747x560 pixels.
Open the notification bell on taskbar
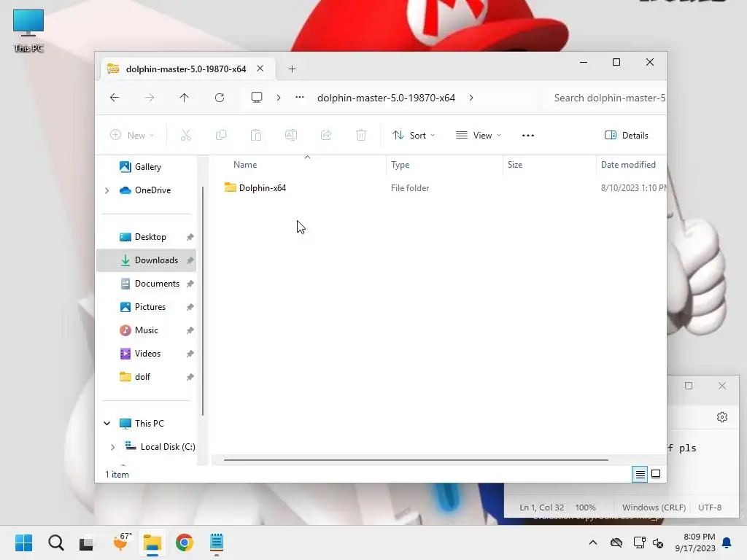727,542
